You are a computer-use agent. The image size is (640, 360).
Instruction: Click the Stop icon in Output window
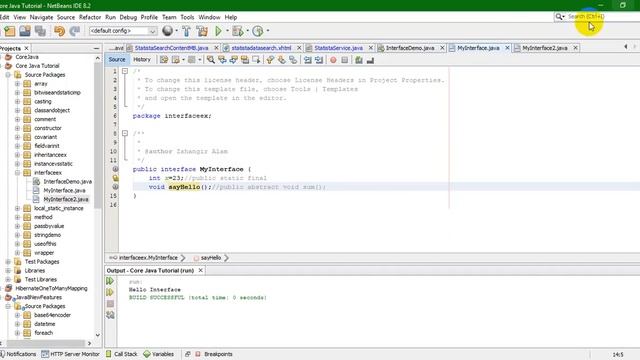coord(110,304)
